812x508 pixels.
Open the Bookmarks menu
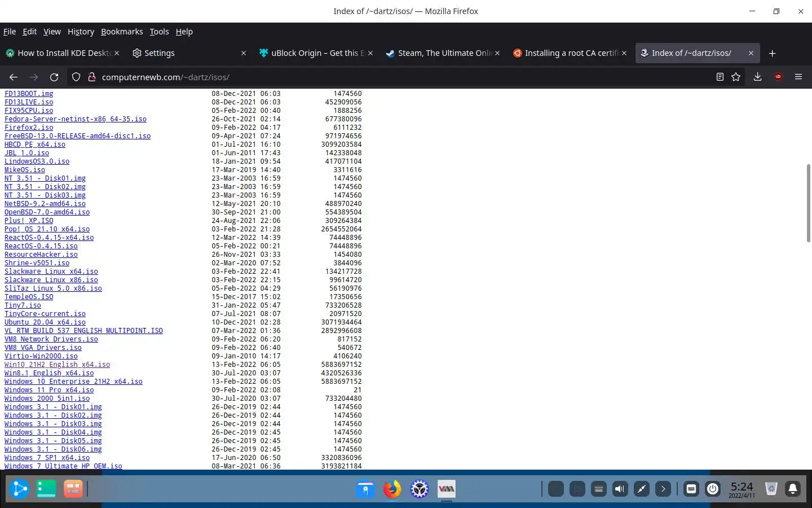122,32
